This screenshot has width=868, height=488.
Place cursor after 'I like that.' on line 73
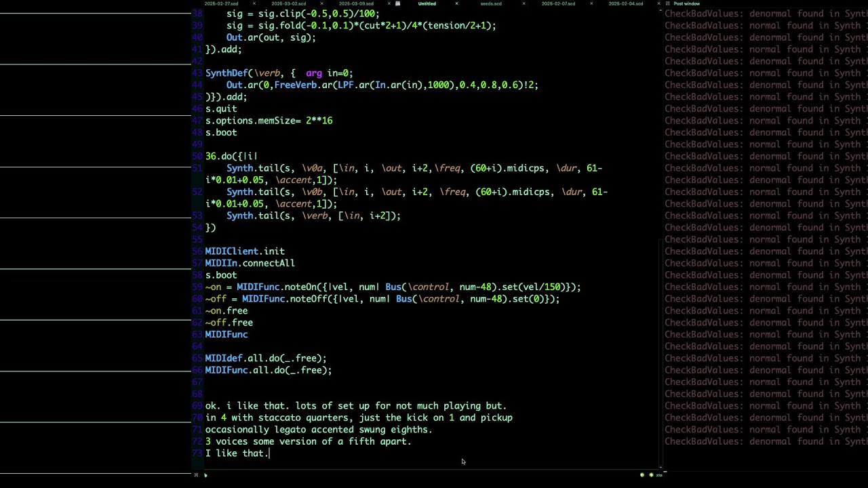tap(270, 453)
